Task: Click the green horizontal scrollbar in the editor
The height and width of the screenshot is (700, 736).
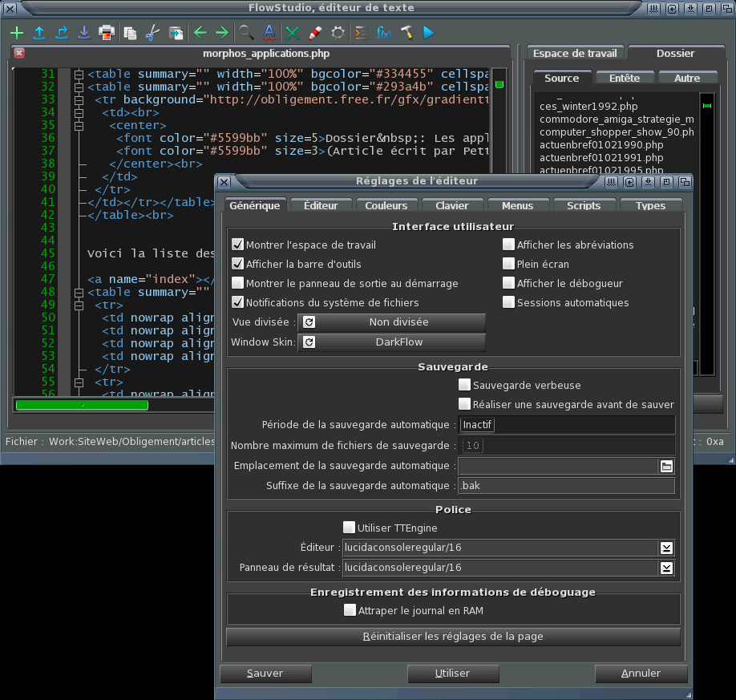Action: [x=82, y=405]
